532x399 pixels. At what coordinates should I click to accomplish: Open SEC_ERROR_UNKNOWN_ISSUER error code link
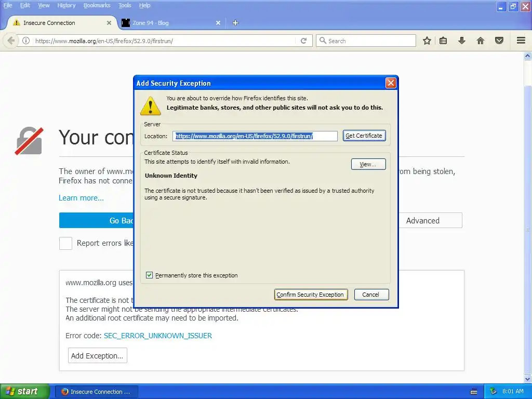pyautogui.click(x=158, y=336)
